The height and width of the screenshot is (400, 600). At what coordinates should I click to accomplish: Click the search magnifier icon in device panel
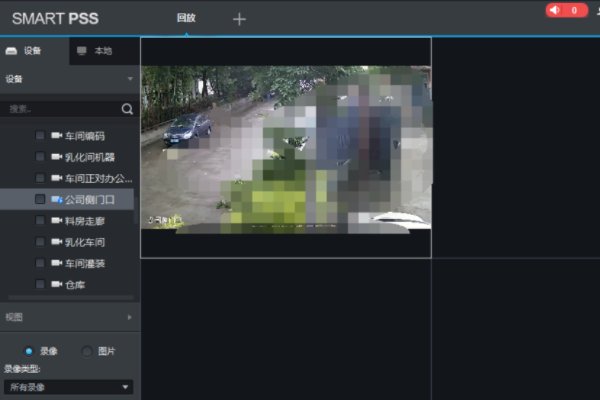[x=127, y=109]
